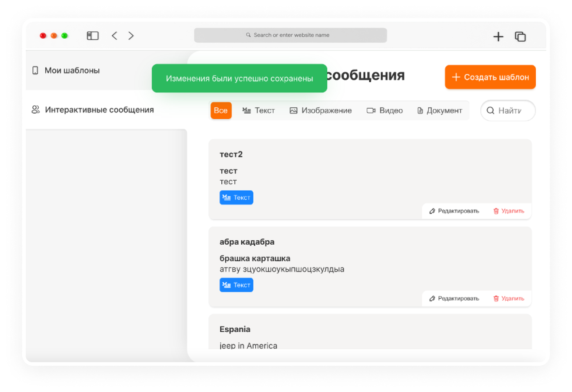
Task: Click the брашка карташка heading
Action: pyautogui.click(x=255, y=259)
